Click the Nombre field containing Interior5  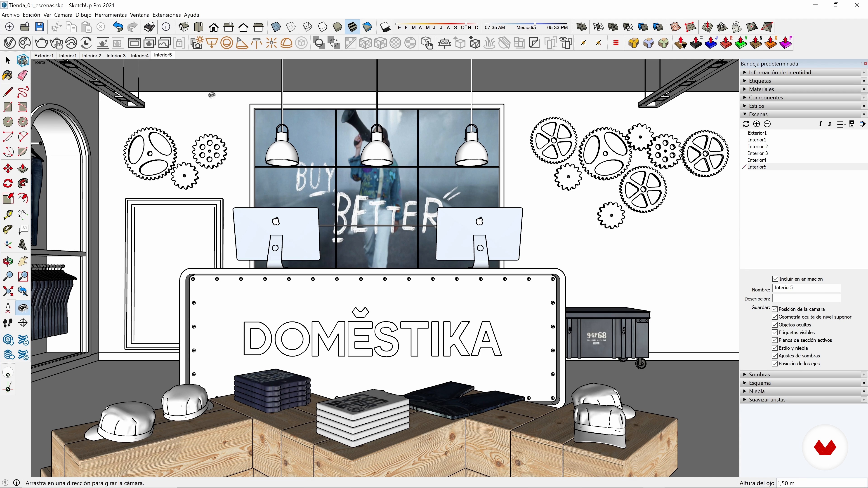[806, 288]
